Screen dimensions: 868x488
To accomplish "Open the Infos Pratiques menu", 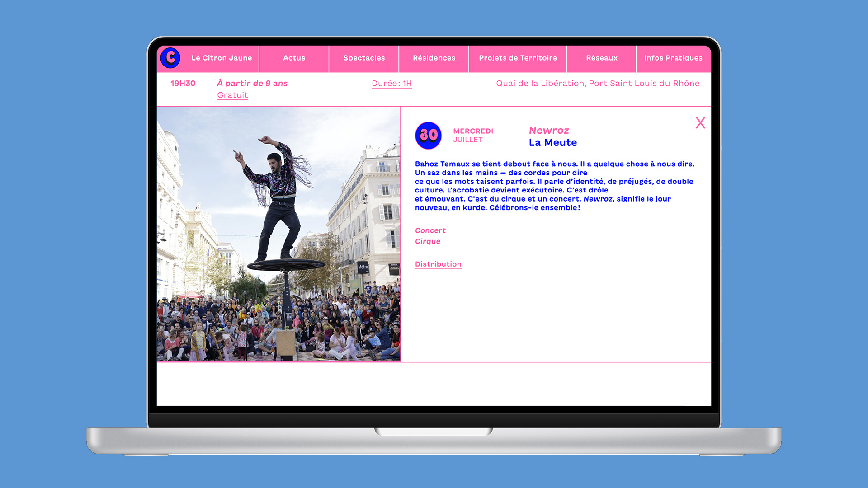I will pos(673,58).
